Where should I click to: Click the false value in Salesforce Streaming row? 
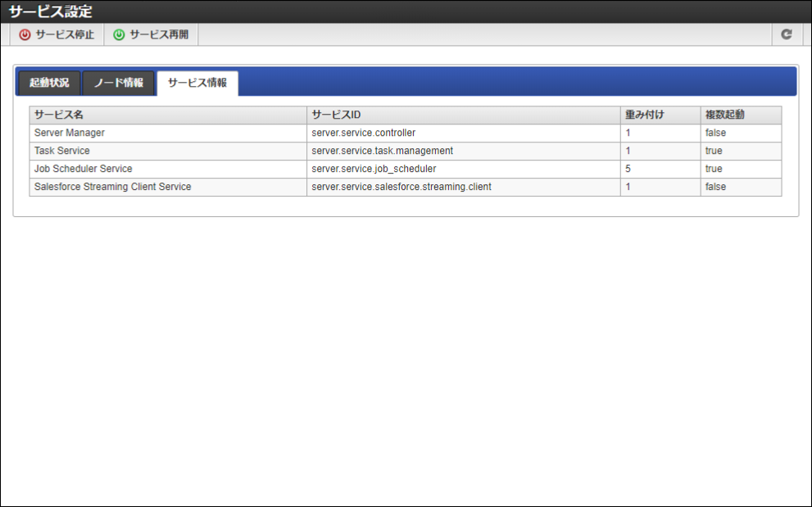715,187
